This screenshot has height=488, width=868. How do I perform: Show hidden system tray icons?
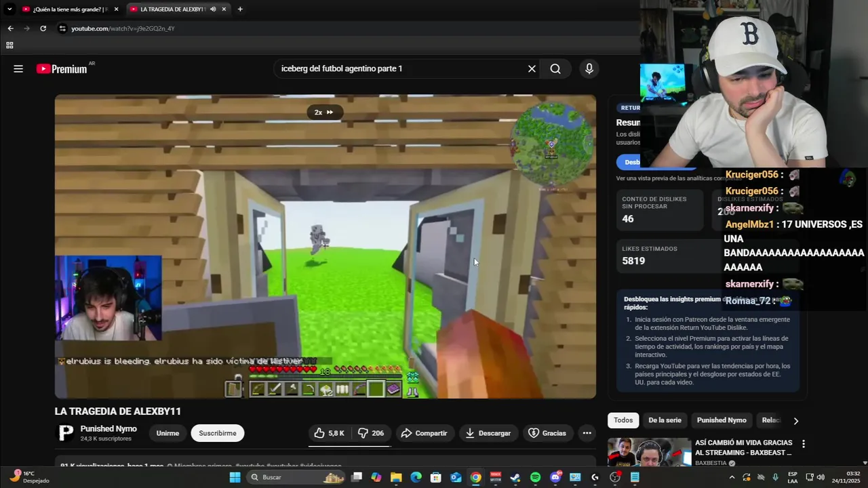pos(732,477)
